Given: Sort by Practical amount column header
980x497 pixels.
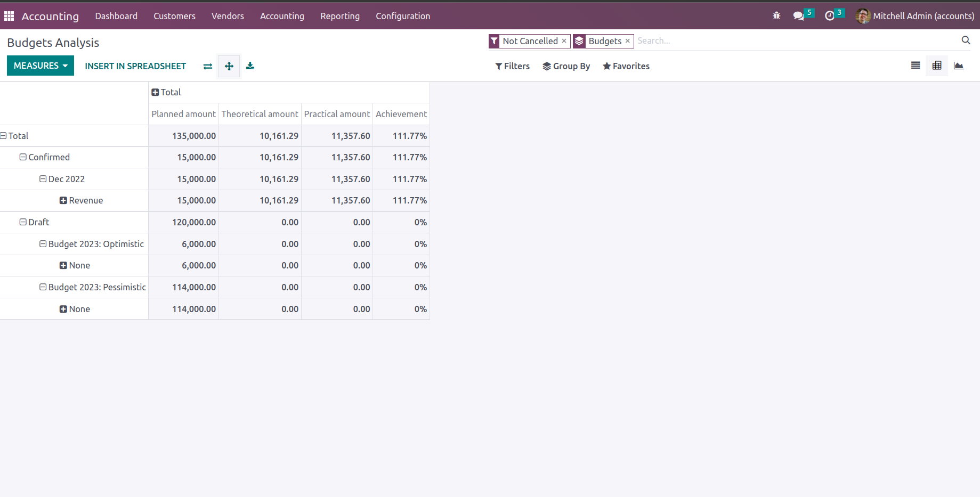Looking at the screenshot, I should click(x=337, y=114).
